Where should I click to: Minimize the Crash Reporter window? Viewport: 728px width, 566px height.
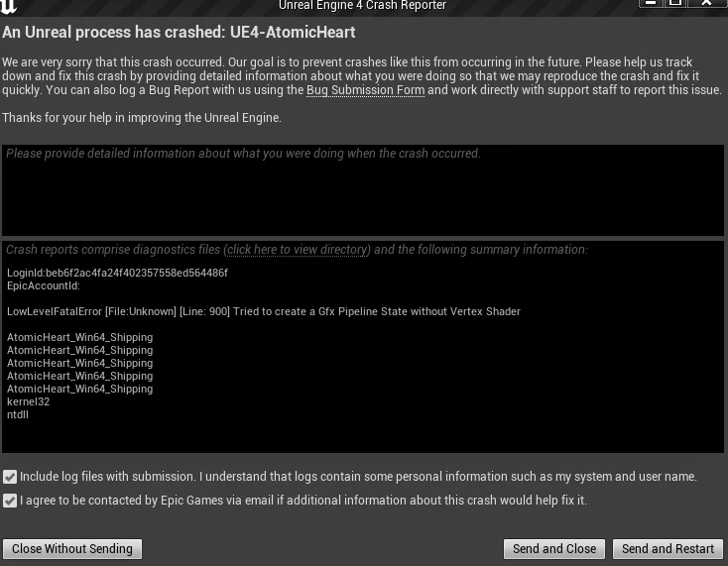pos(651,3)
